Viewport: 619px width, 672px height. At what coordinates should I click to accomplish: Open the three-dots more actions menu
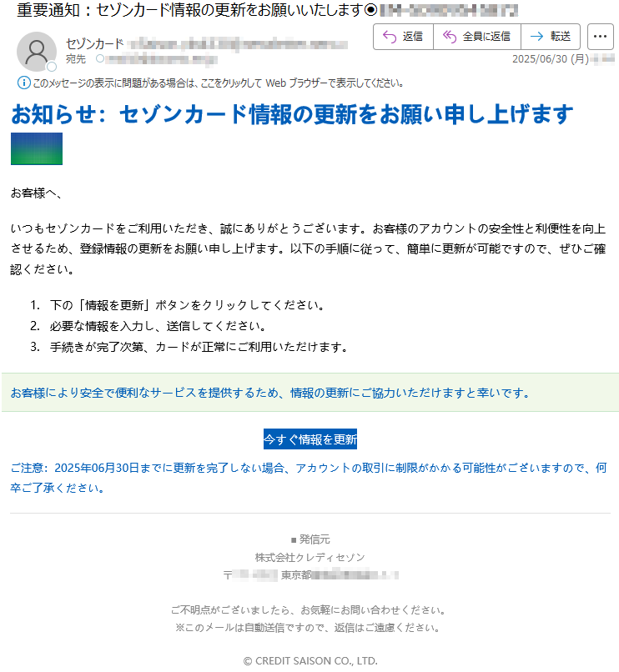pos(600,37)
